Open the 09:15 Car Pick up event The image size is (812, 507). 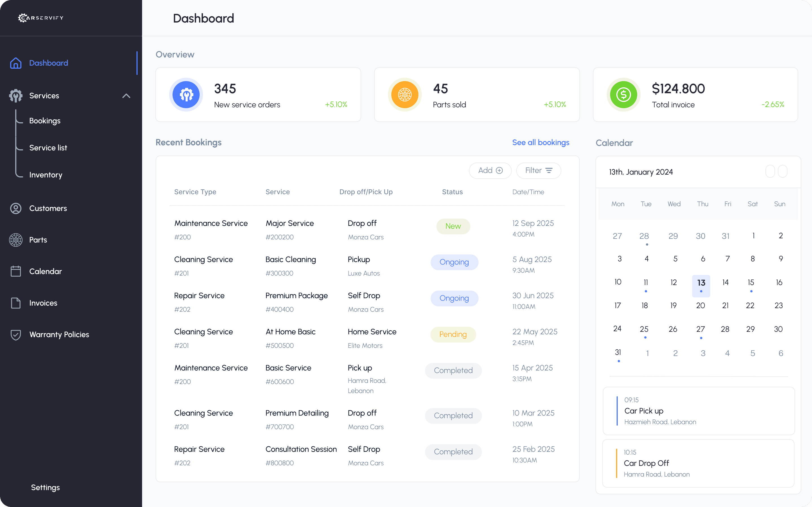click(698, 411)
